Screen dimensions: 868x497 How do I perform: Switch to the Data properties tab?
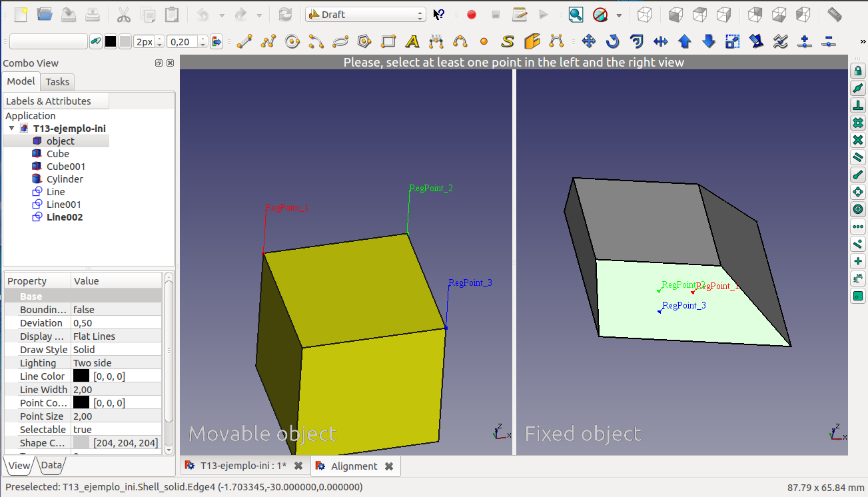point(52,466)
